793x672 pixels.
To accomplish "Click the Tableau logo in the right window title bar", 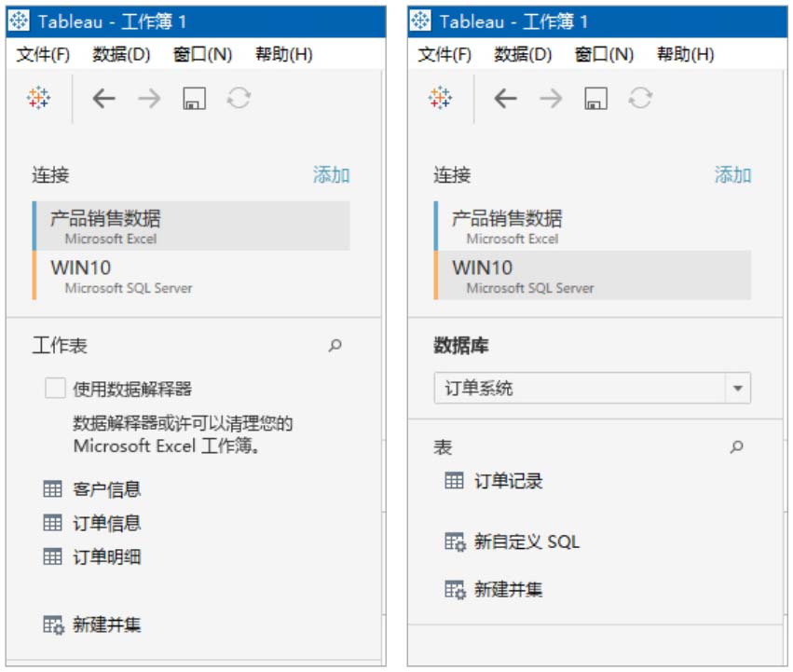I will point(421,21).
